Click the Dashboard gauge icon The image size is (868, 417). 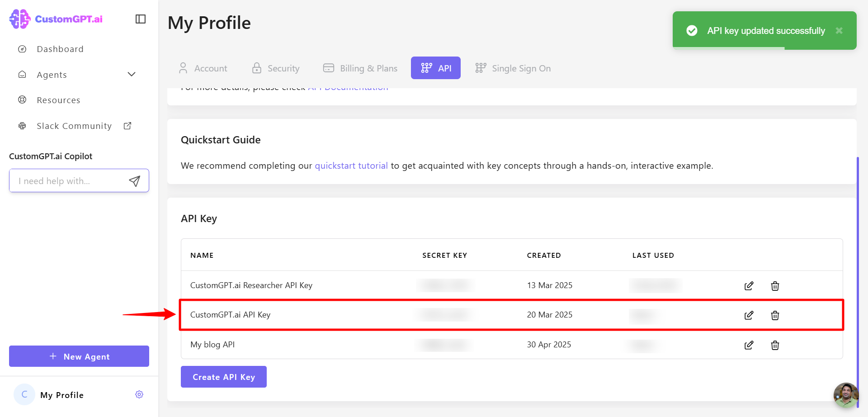(22, 49)
